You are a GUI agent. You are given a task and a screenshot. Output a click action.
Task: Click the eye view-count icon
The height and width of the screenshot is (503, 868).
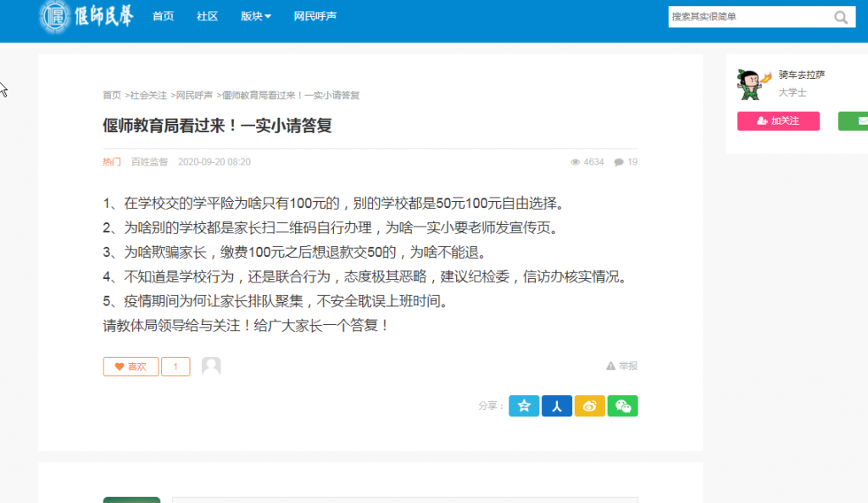tap(576, 162)
